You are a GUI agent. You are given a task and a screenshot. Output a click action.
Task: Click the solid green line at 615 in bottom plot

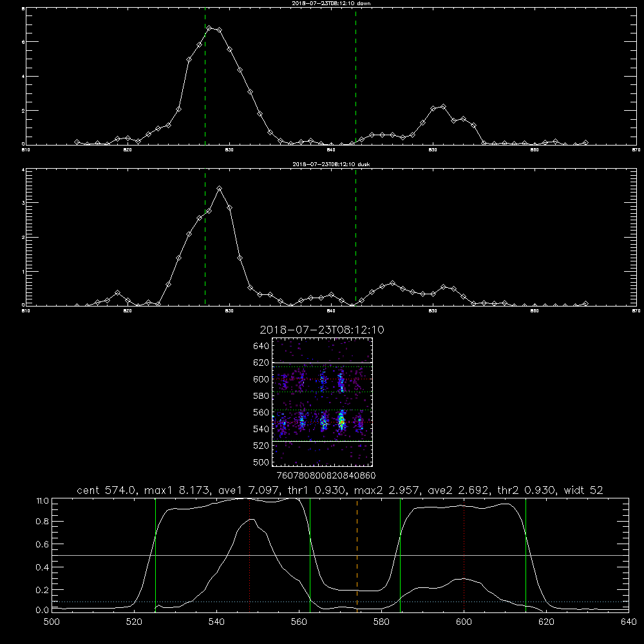coord(526,554)
